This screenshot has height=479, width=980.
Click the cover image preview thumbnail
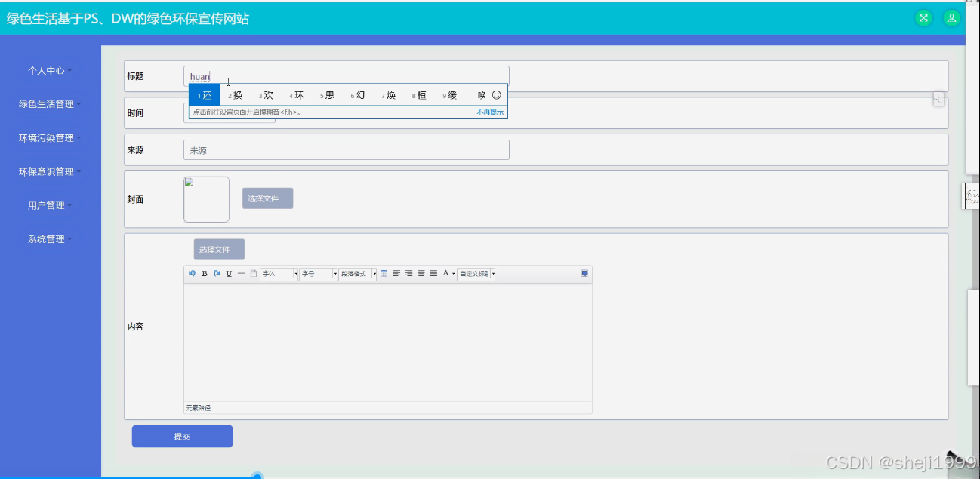click(x=207, y=199)
